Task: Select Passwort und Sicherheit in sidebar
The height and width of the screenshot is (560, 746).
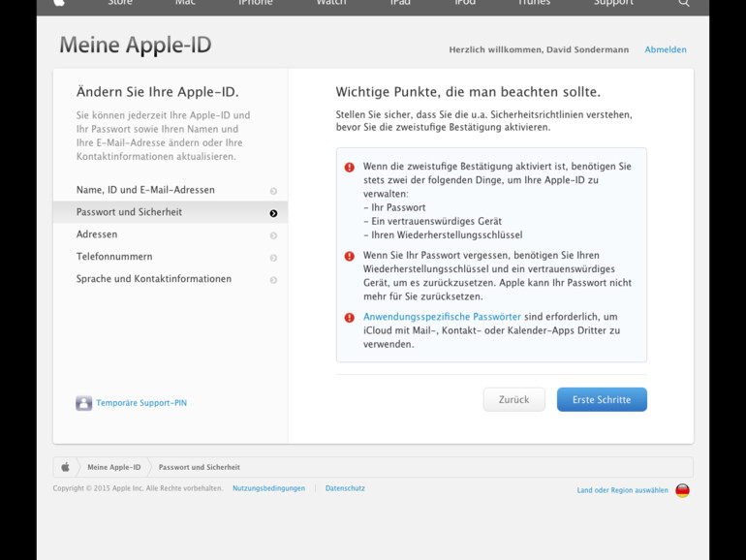Action: click(171, 212)
